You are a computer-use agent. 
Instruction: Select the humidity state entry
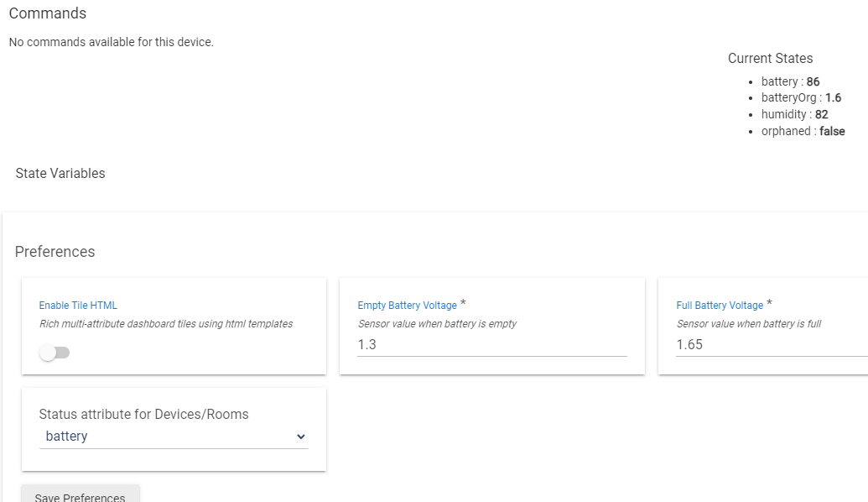794,114
